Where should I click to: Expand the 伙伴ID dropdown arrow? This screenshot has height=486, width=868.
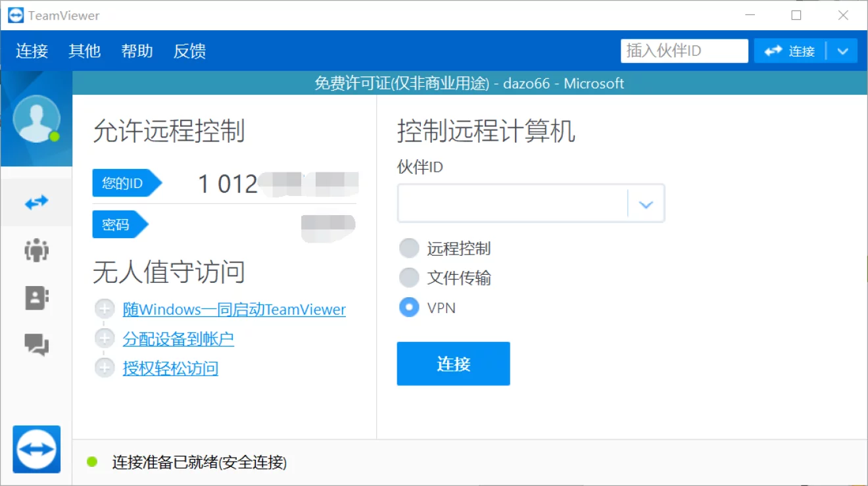646,205
